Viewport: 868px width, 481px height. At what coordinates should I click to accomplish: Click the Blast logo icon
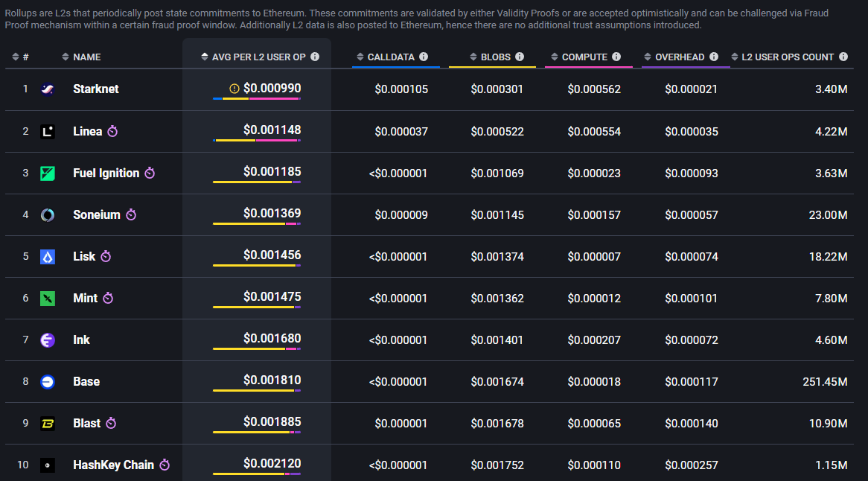[48, 424]
